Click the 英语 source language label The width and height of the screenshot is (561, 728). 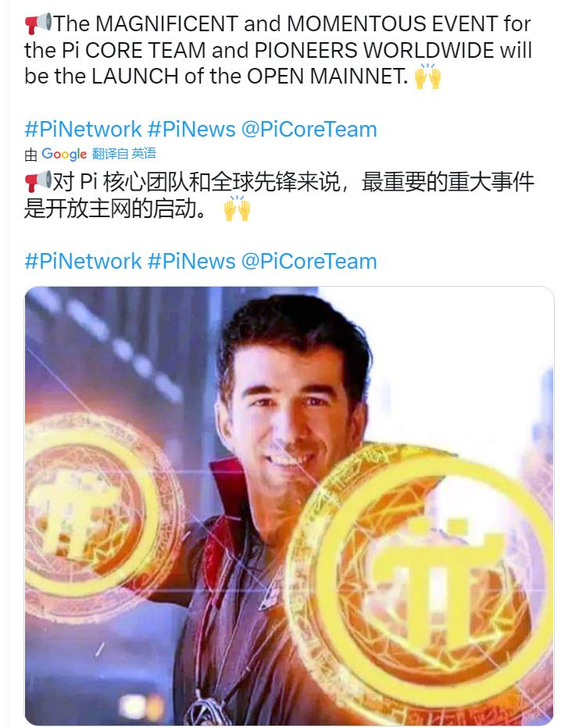(144, 154)
